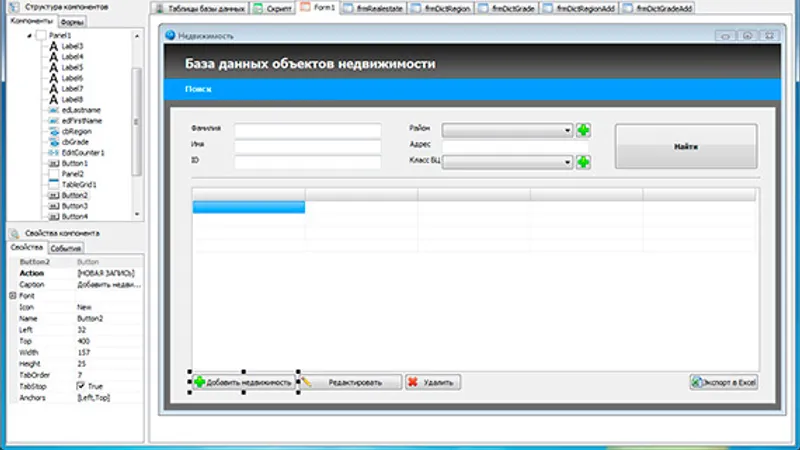Image resolution: width=800 pixels, height=450 pixels.
Task: Switch to the Скрипт tab
Action: 273,8
